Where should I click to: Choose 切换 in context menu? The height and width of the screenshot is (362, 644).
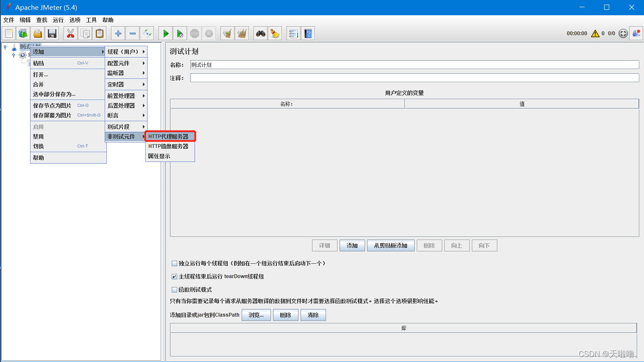[68, 146]
